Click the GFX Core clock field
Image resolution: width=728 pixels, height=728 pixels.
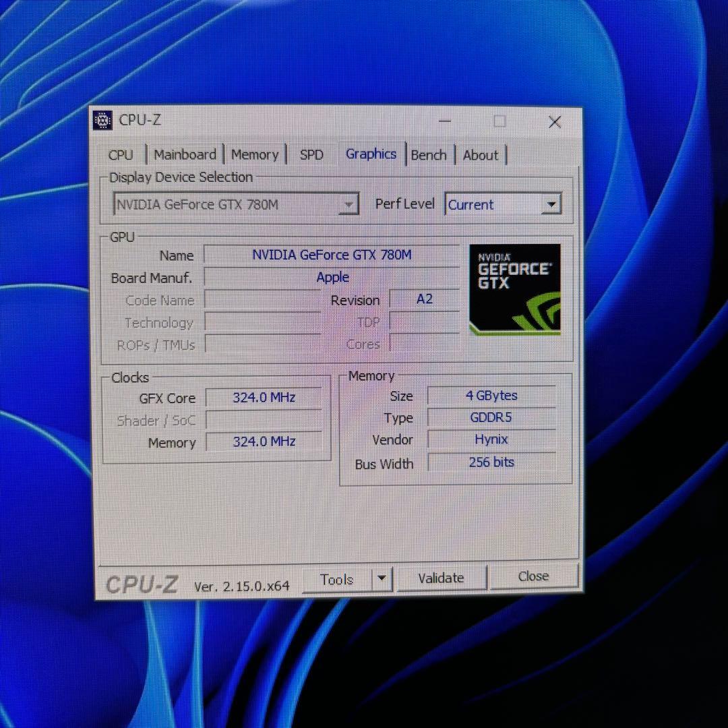point(263,398)
